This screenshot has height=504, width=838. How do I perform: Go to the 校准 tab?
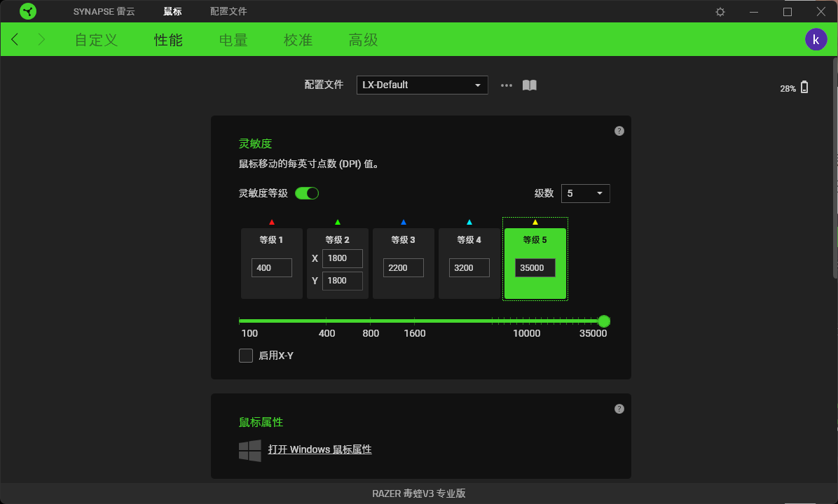(x=298, y=40)
